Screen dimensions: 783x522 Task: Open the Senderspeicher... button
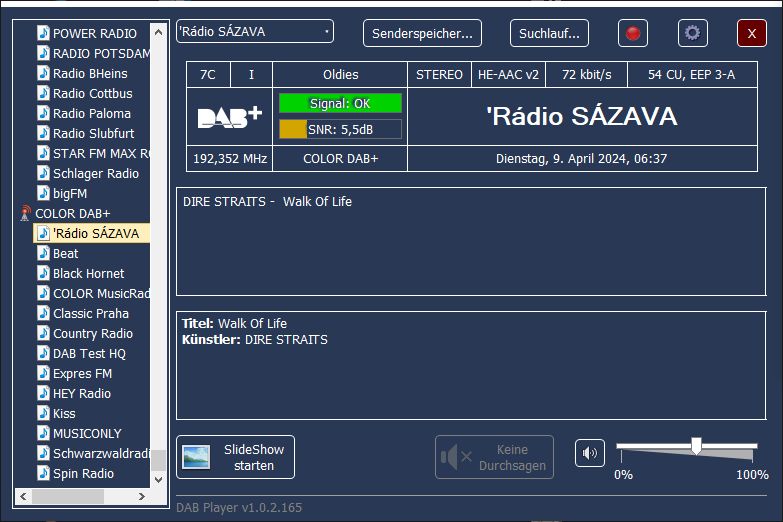point(422,33)
